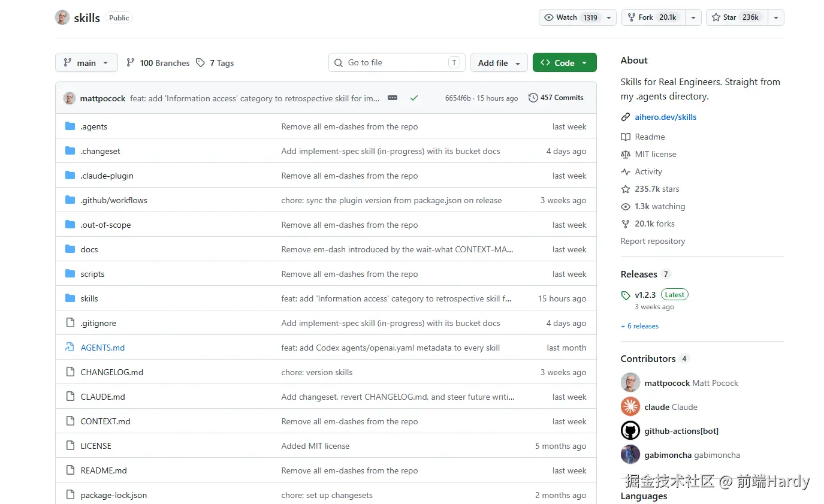Click the + 6 releases link
Viewport: 824px width, 504px height.
click(x=639, y=326)
